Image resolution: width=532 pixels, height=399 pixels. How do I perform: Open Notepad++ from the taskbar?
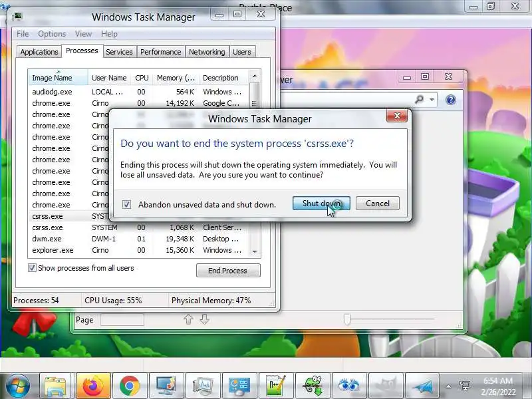pyautogui.click(x=275, y=386)
